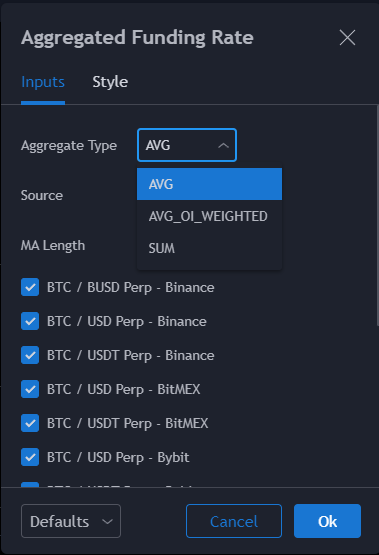The width and height of the screenshot is (379, 555).
Task: Uncheck BTC / USD Perp - BitMEX
Action: (30, 389)
